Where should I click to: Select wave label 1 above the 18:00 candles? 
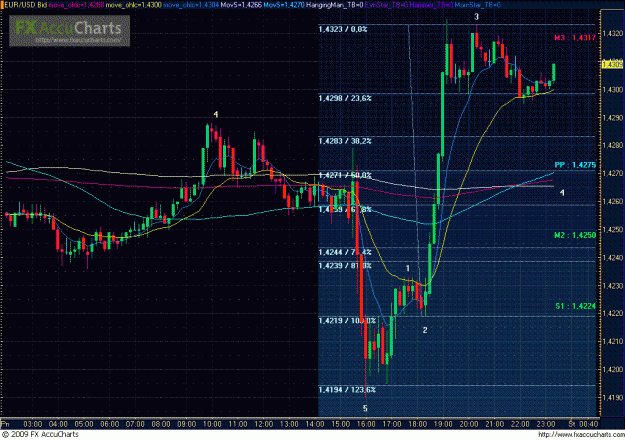[407, 269]
